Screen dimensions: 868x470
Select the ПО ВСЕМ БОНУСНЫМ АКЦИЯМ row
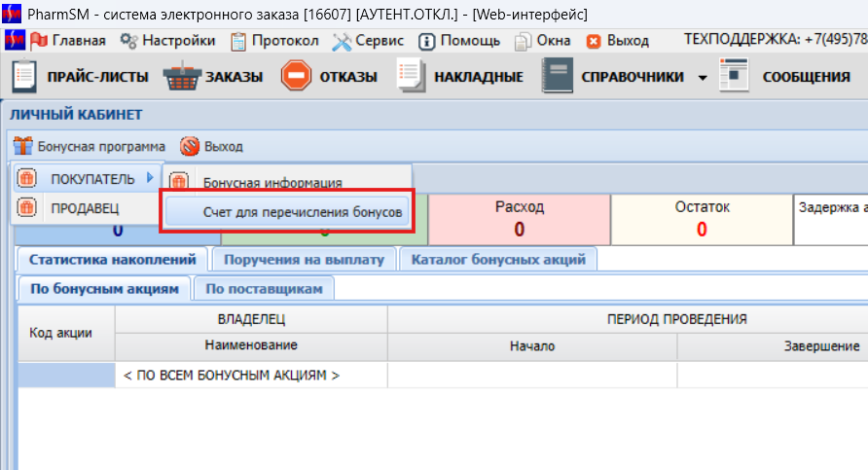tap(230, 375)
